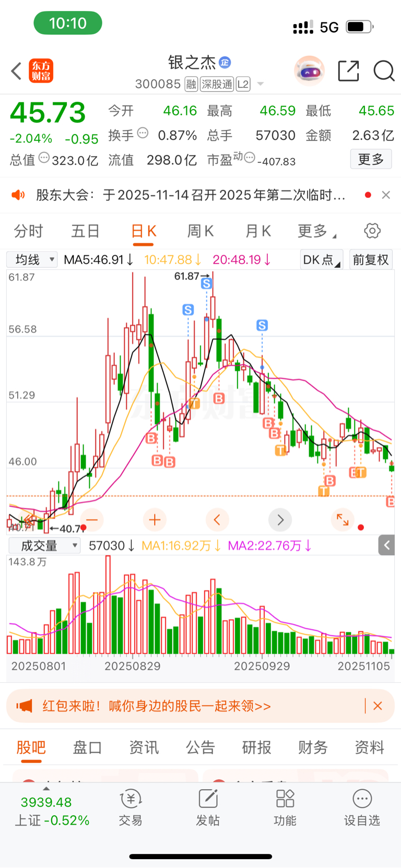The width and height of the screenshot is (401, 868).
Task: Tap the orange speaker announcement icon
Action: tap(18, 195)
